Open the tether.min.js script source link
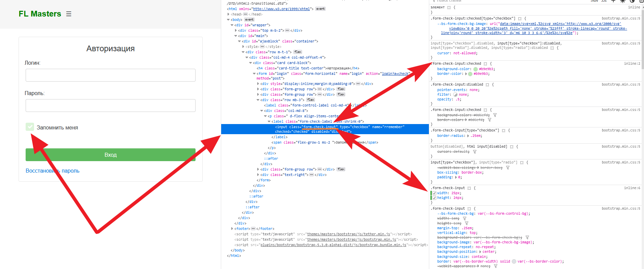Image resolution: width=644 pixels, height=269 pixels. 349,234
